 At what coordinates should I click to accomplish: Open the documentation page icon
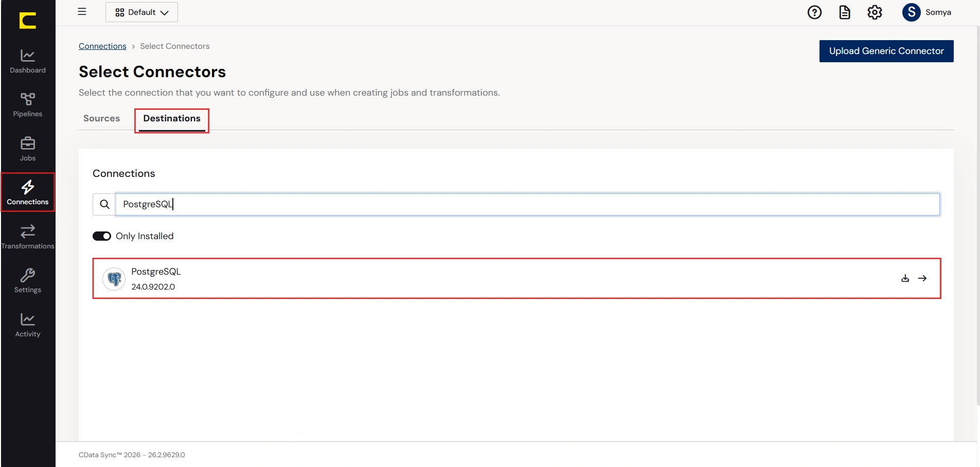[x=845, y=12]
